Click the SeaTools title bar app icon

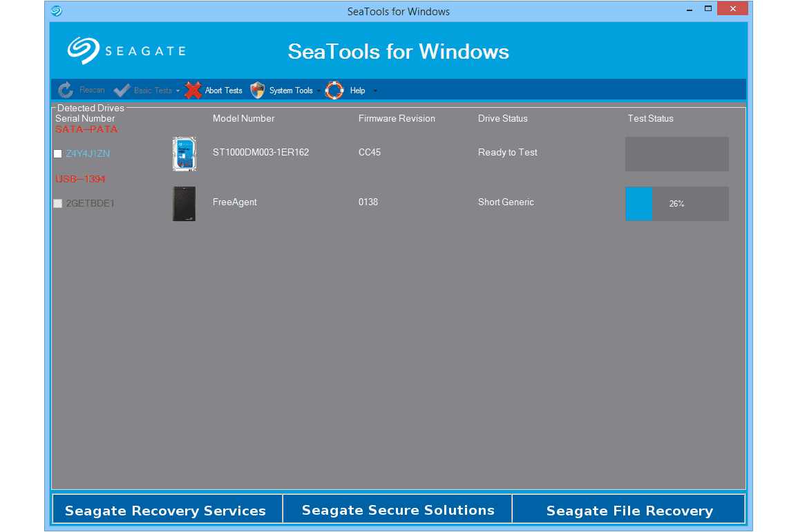tap(57, 11)
